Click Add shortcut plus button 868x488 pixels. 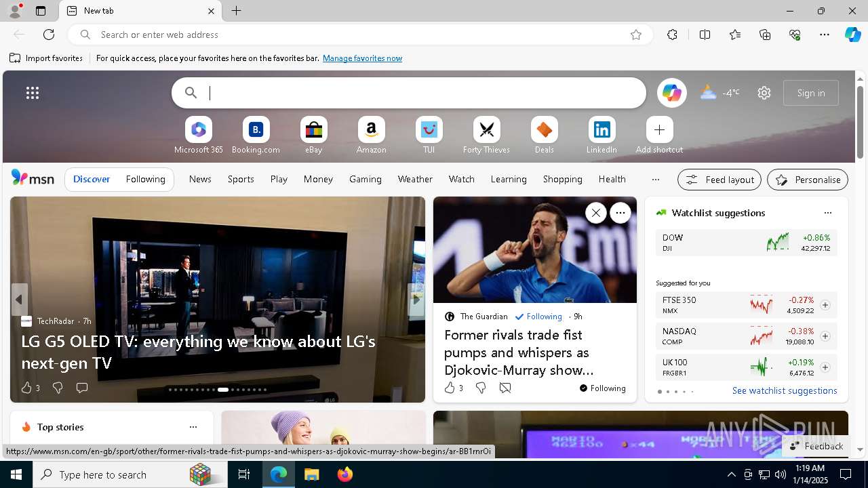659,129
